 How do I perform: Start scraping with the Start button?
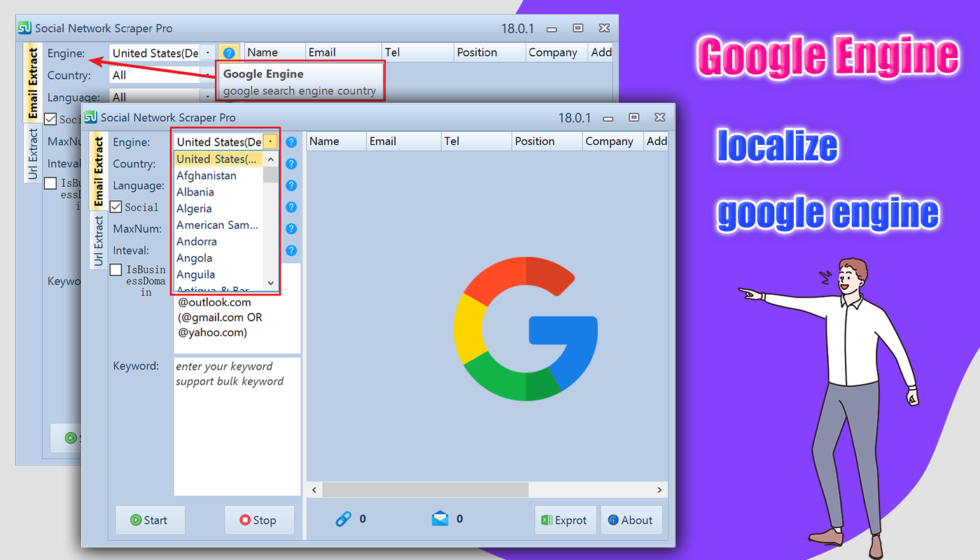[x=150, y=520]
